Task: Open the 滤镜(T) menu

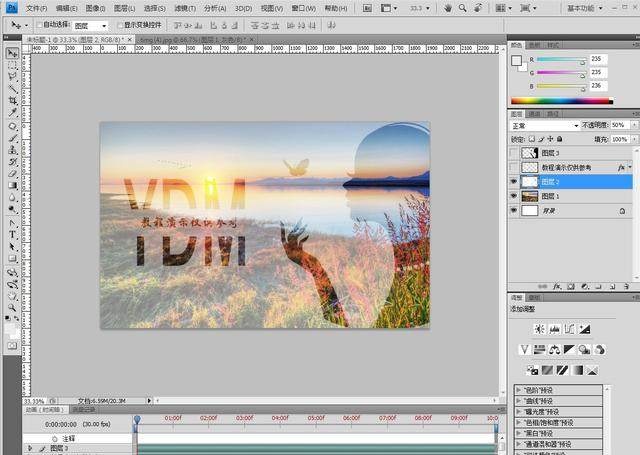Action: point(184,8)
